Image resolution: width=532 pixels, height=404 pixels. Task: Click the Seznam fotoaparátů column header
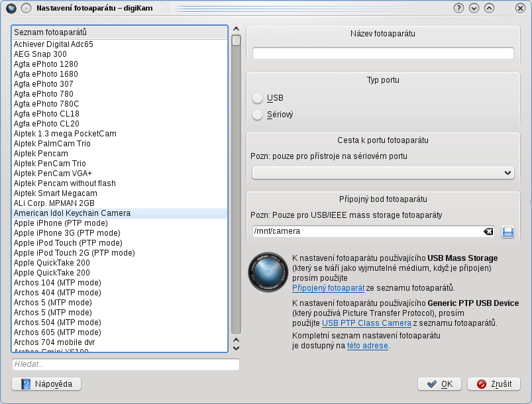(119, 32)
